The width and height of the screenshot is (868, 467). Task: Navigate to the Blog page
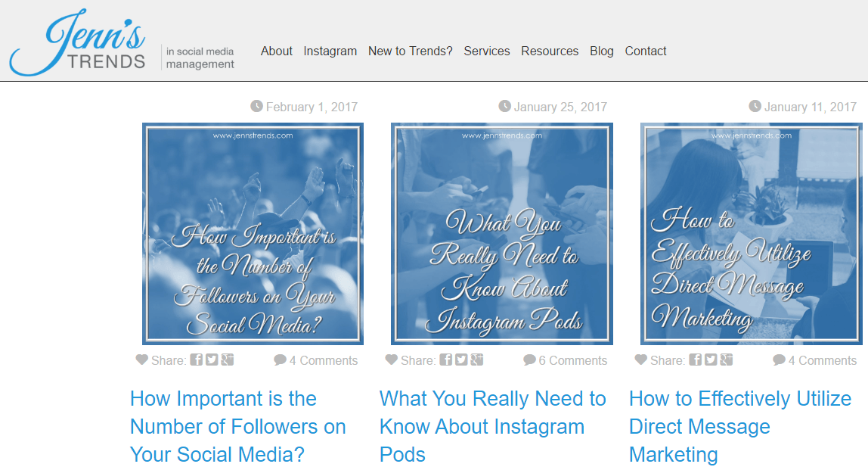[601, 51]
